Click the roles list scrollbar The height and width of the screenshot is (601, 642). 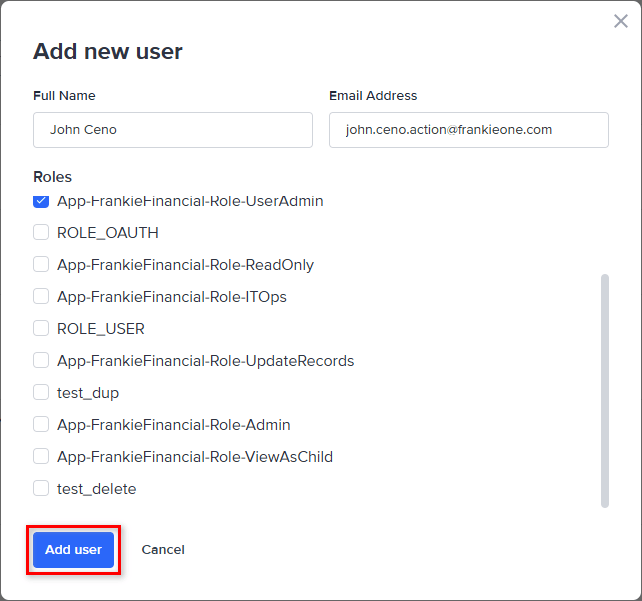click(604, 390)
